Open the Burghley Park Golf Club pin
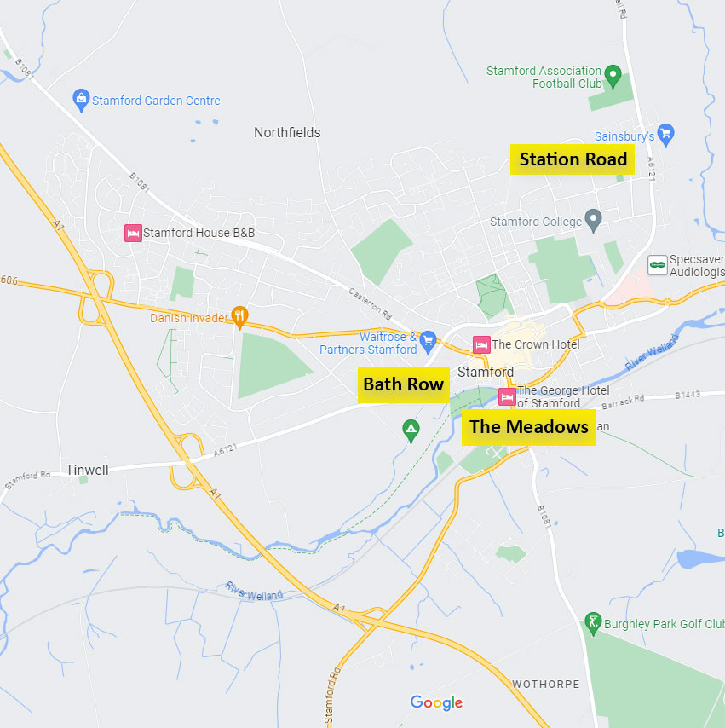This screenshot has width=725, height=728. tap(593, 623)
